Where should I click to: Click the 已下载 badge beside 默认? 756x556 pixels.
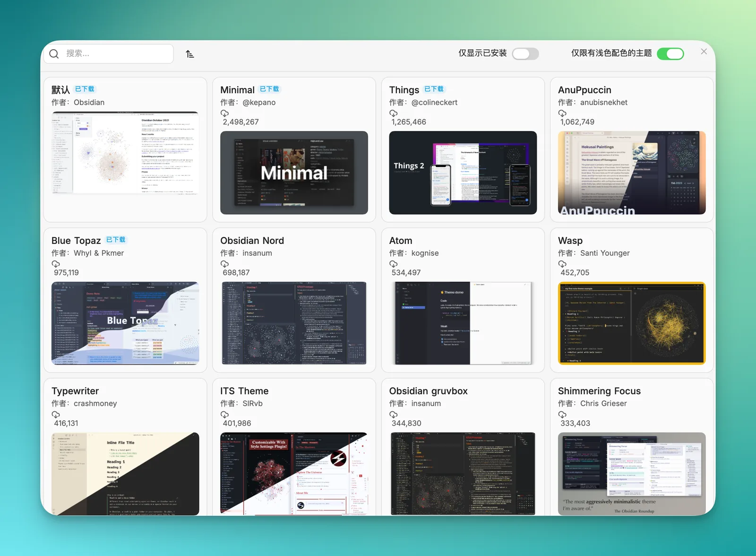coord(85,89)
